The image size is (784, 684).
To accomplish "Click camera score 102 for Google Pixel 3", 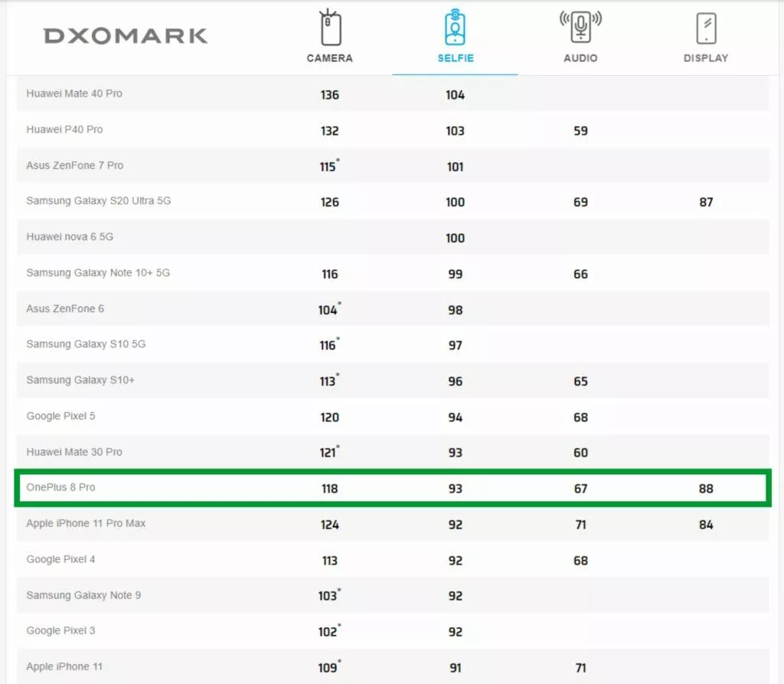I will click(x=329, y=631).
